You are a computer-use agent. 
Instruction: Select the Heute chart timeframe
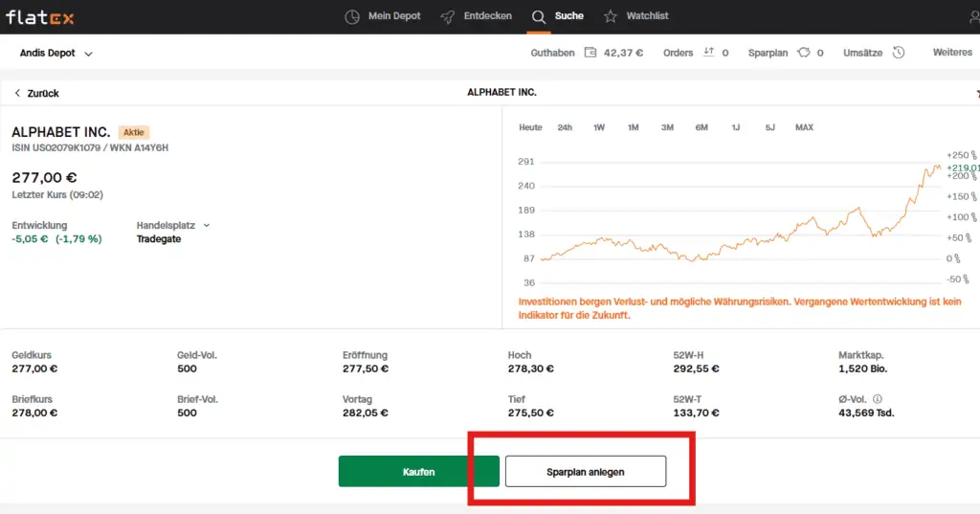coord(530,127)
